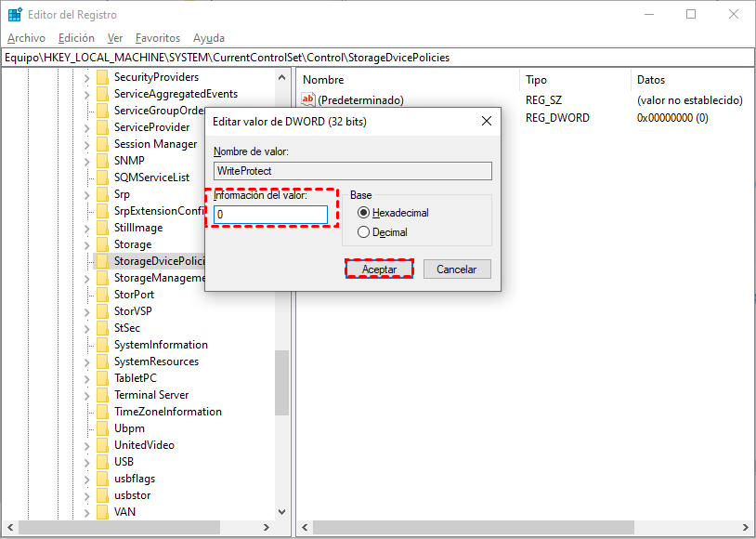Click the REG_DWORD type cell
The width and height of the screenshot is (756, 539).
[557, 118]
